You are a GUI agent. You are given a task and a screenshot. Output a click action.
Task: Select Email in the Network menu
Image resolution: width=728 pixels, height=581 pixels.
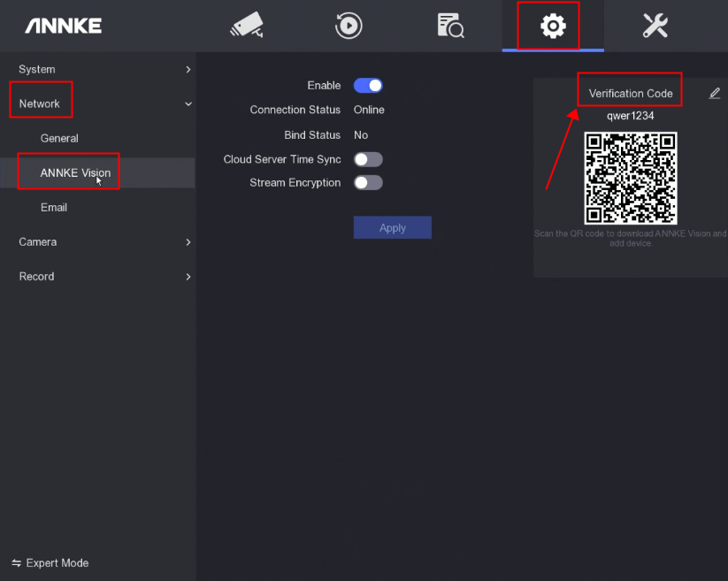[x=54, y=207]
